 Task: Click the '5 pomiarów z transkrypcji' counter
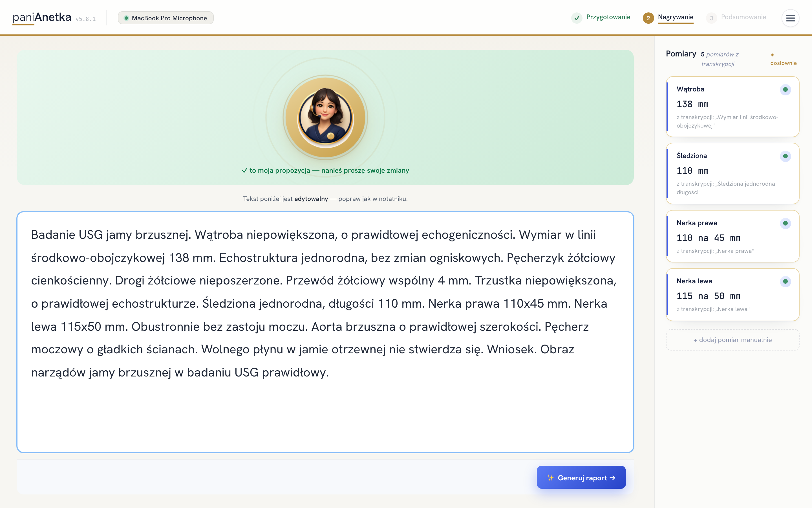coord(720,59)
